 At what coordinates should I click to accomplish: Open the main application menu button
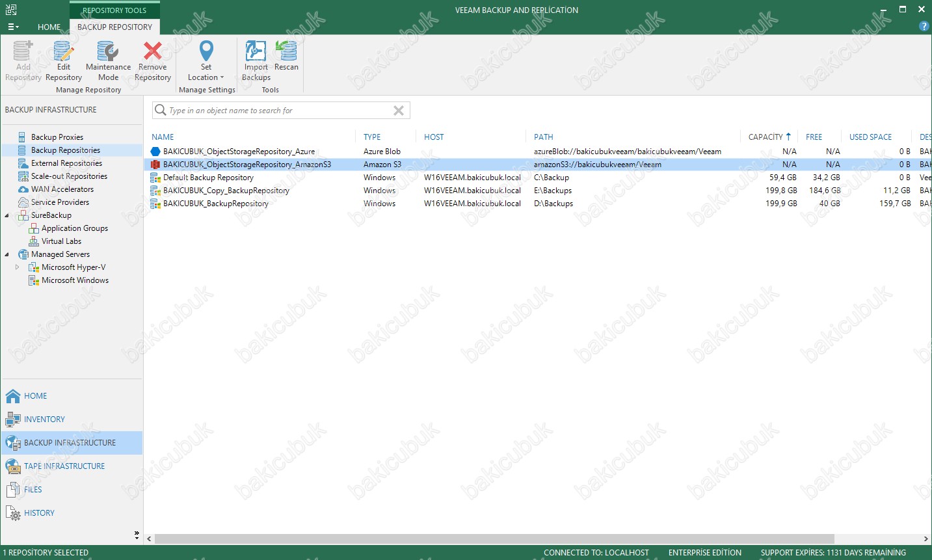pyautogui.click(x=13, y=27)
